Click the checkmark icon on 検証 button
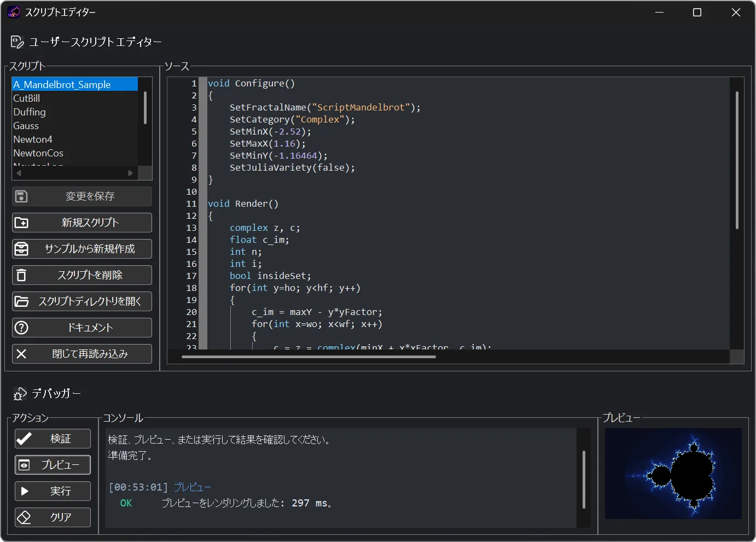Viewport: 756px width, 542px height. pyautogui.click(x=24, y=439)
